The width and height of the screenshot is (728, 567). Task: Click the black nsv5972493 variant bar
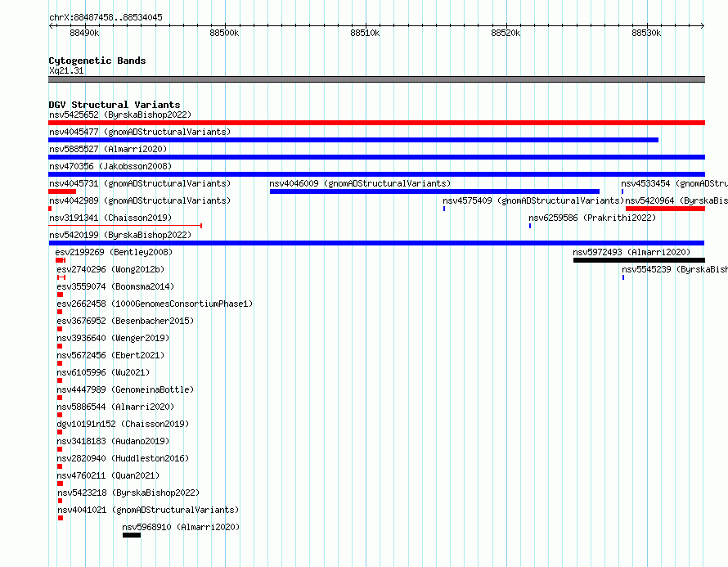[640, 260]
